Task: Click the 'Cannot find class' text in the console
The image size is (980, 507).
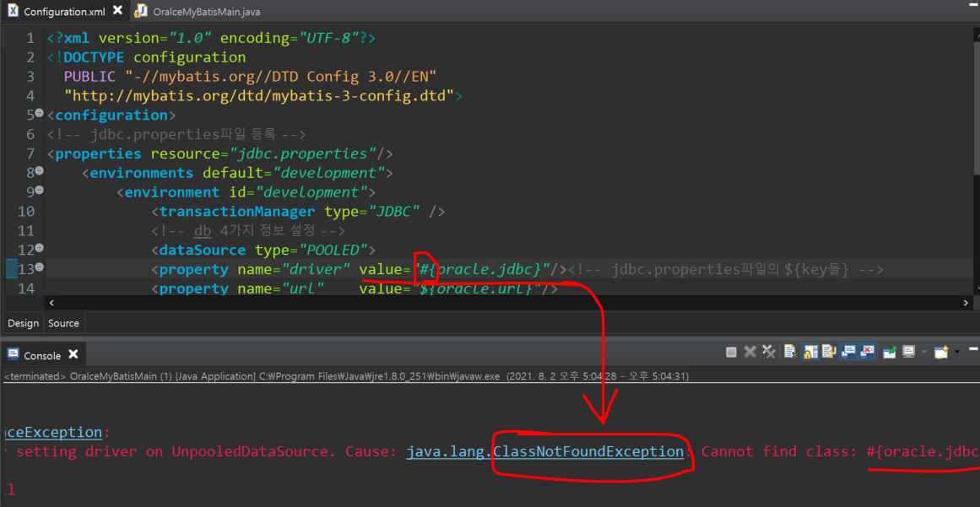Action: [778, 451]
